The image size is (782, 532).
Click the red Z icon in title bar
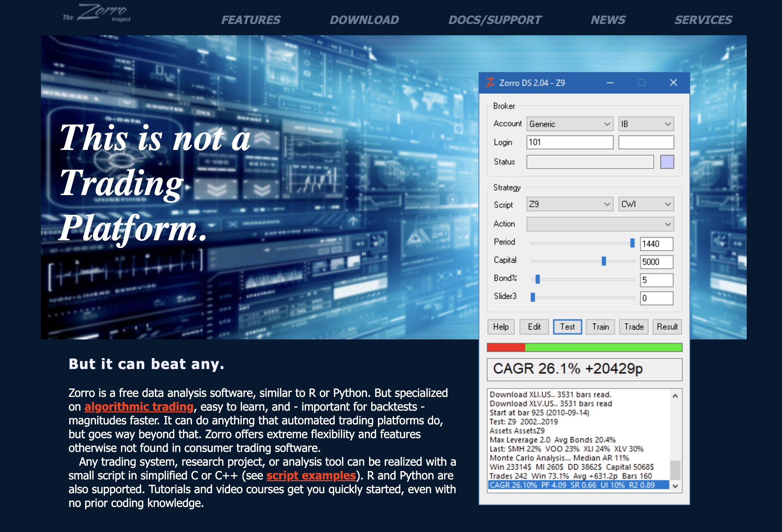coord(491,83)
